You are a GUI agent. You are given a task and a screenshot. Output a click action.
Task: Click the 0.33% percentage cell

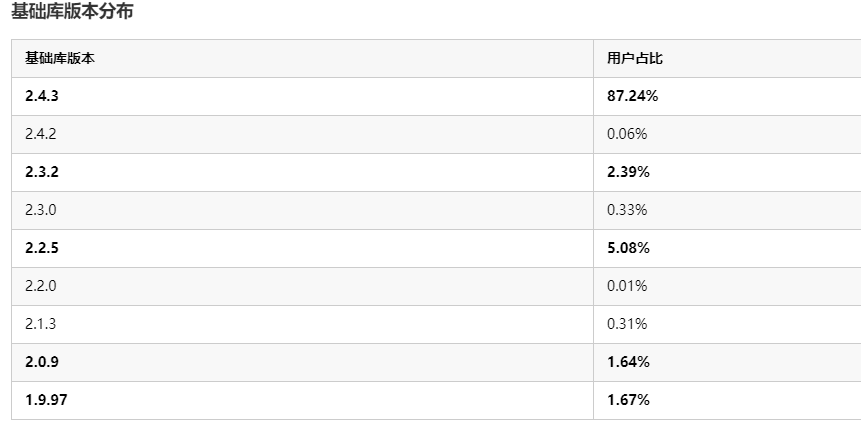[627, 210]
